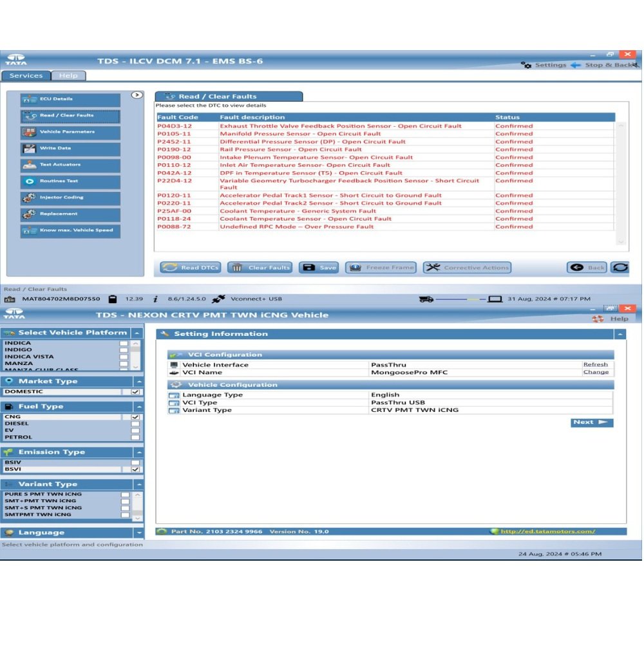The image size is (644, 645).
Task: Click the VIN engine icon in status bar
Action: [10, 299]
